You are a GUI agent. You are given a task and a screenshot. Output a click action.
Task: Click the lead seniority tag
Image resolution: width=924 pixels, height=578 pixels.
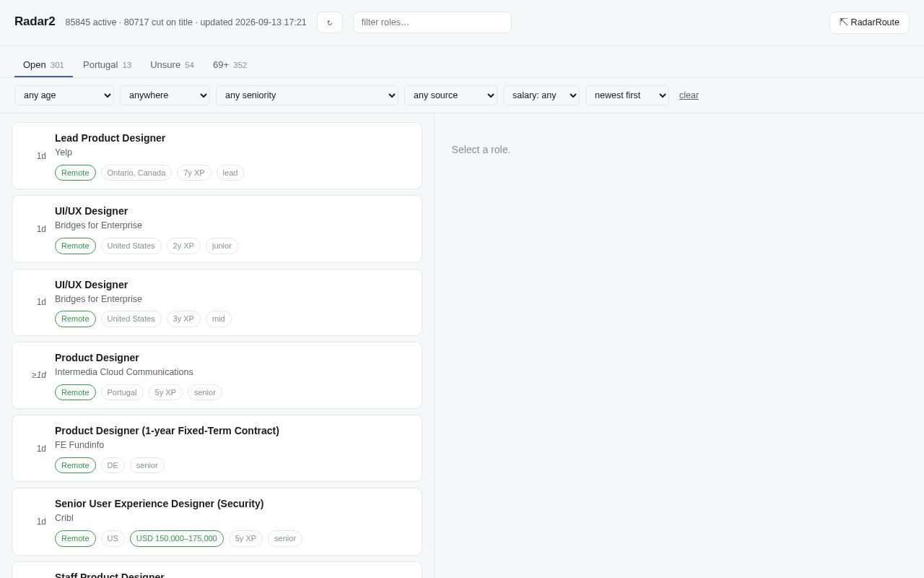click(230, 173)
